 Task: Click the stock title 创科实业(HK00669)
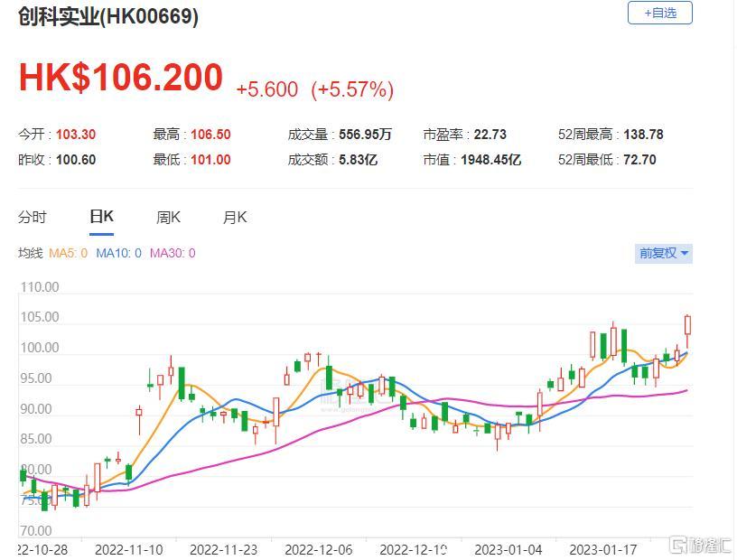point(108,16)
